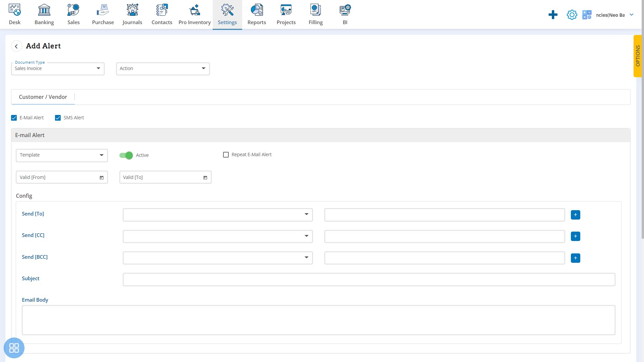644x362 pixels.
Task: Open the Banking module
Action: point(44,14)
